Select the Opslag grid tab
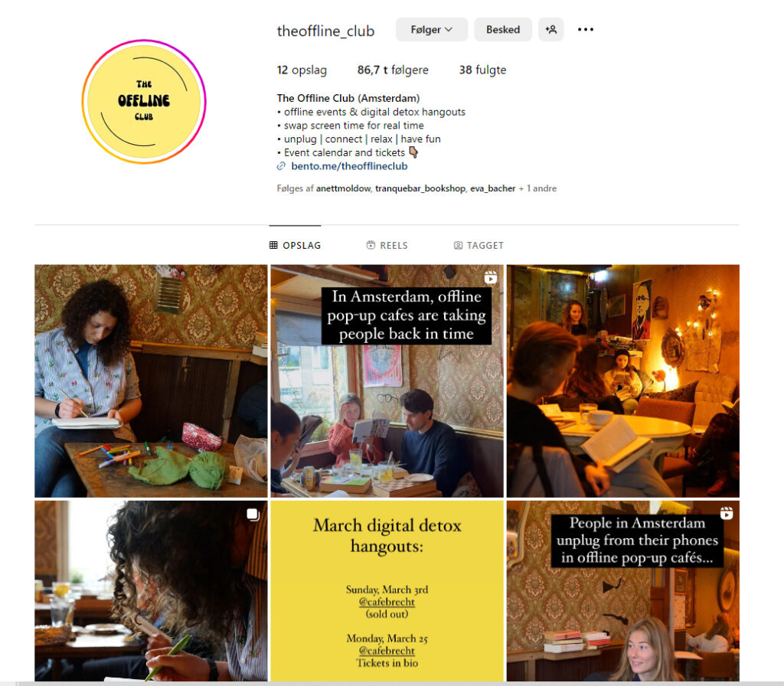This screenshot has width=784, height=686. coord(295,245)
